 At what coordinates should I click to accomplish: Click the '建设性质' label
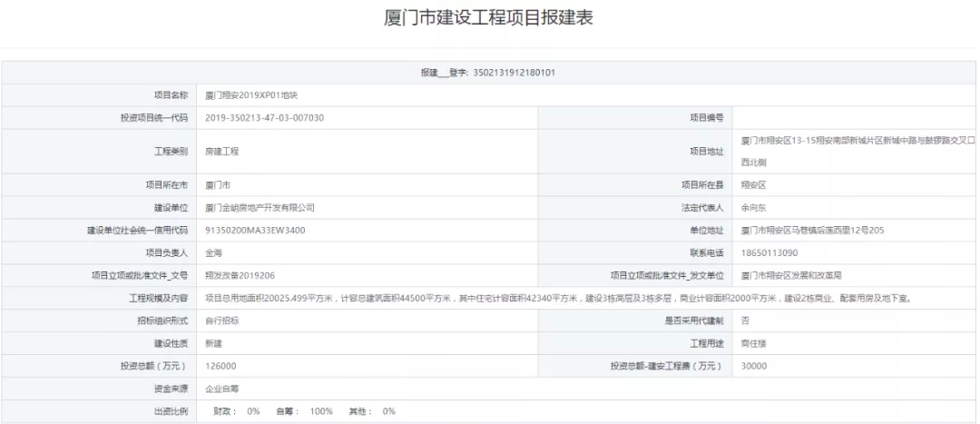point(171,343)
